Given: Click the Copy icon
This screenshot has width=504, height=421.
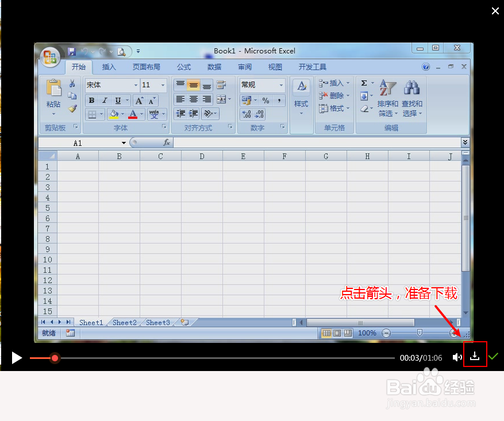Looking at the screenshot, I should coord(72,96).
